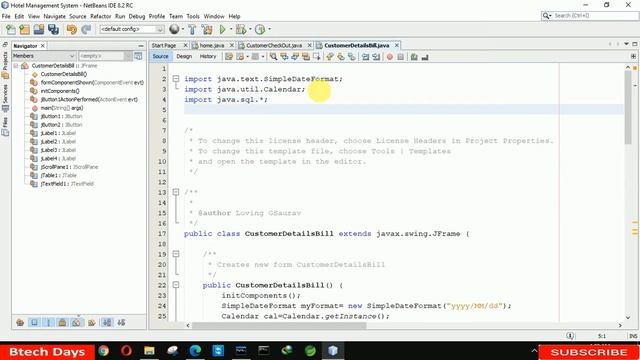
Task: Collapse the imports fold at line 2
Action: tap(176, 79)
